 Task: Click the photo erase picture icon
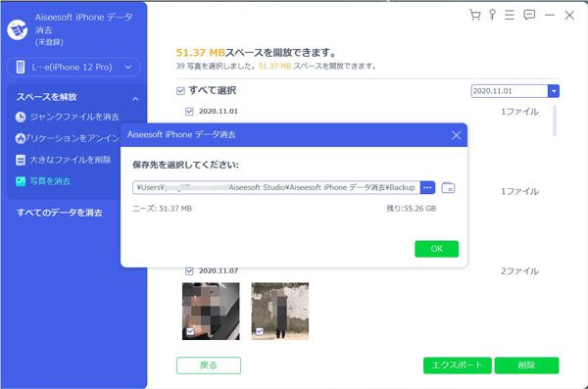pos(21,181)
